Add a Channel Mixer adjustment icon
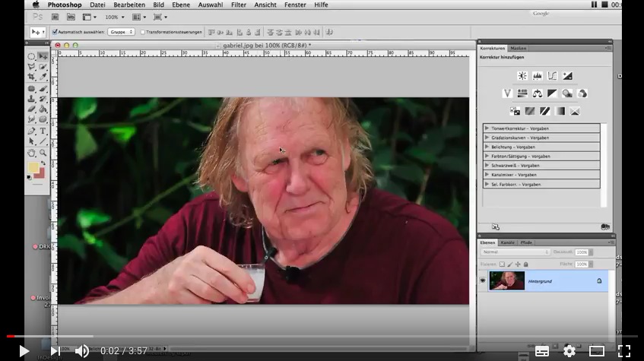This screenshot has width=644, height=361. (582, 93)
